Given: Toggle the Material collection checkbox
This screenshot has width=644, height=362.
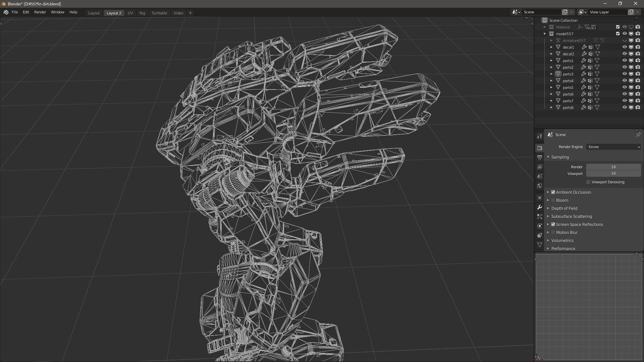Looking at the screenshot, I should click(618, 27).
